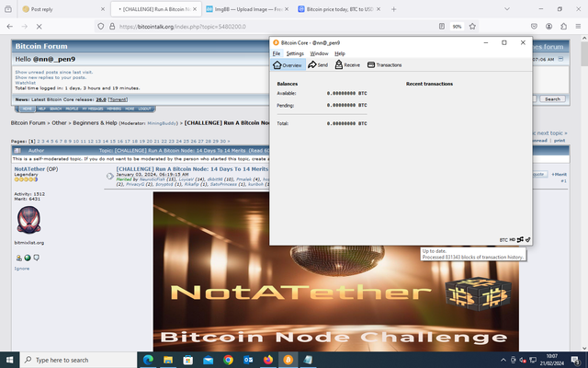The width and height of the screenshot is (588, 368).
Task: Ignore user NotATether
Action: [x=21, y=269]
